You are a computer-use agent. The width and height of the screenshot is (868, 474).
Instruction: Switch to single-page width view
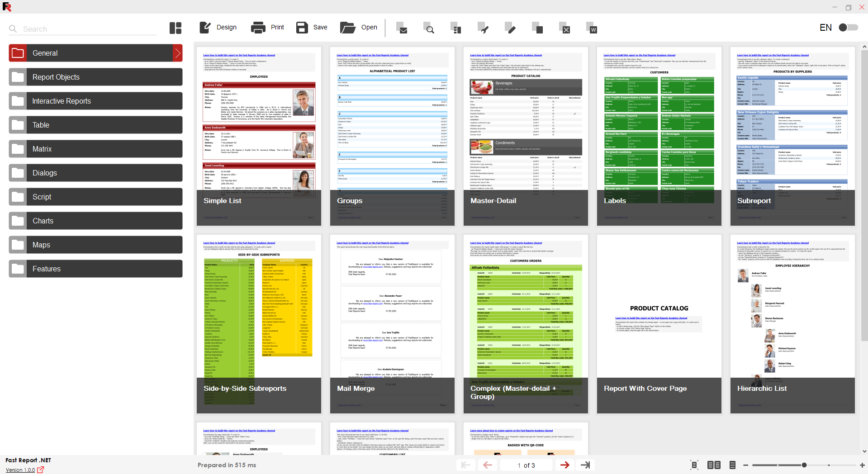(732, 465)
